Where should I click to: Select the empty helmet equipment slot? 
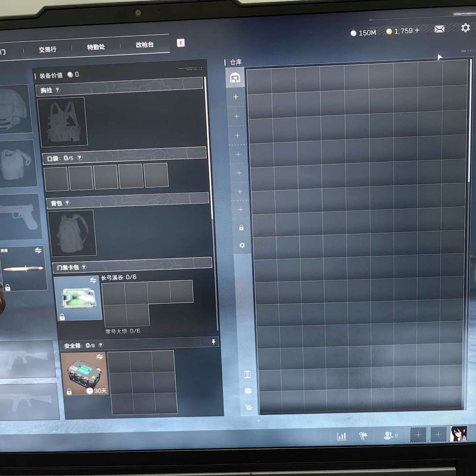pos(15,109)
